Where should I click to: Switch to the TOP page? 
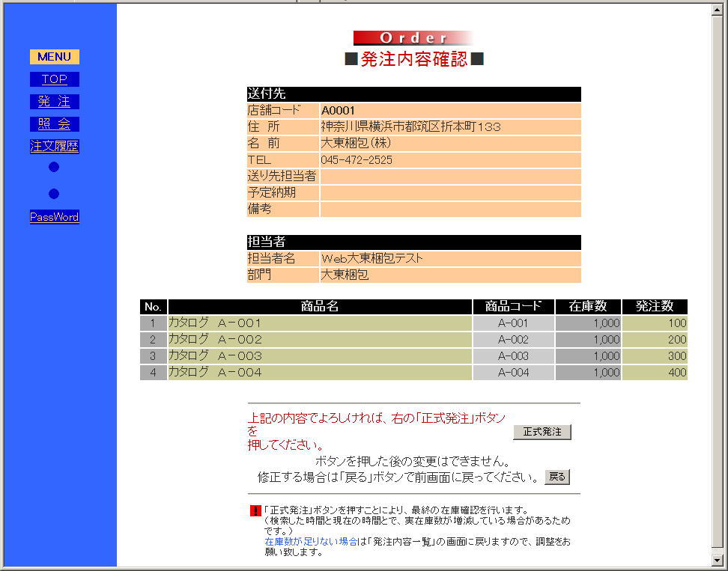54,79
